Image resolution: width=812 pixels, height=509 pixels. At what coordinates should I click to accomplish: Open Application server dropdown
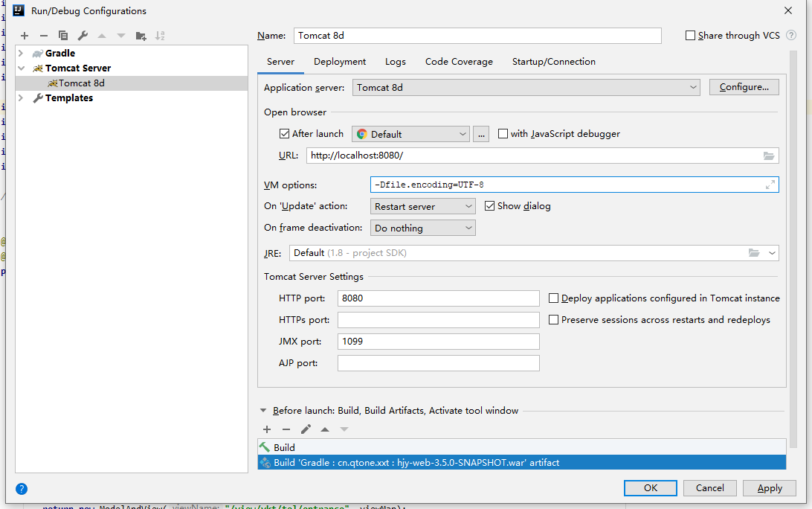click(x=526, y=88)
